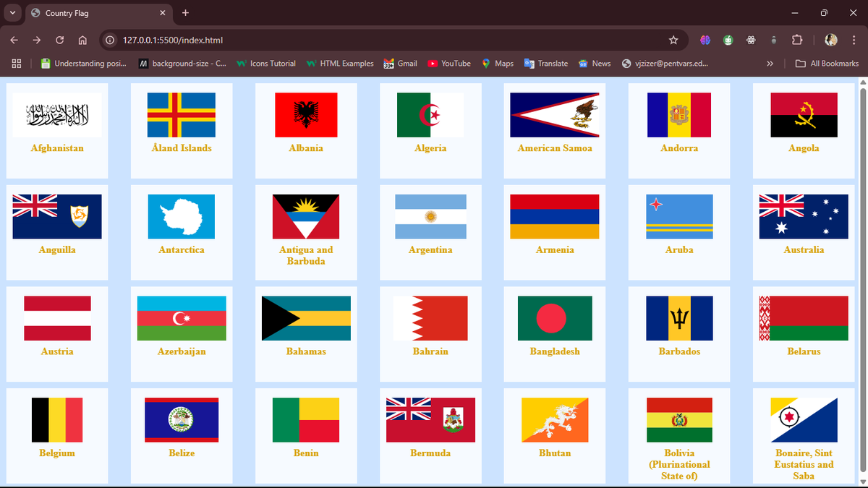
Task: Show hidden bookmarks with the chevron
Action: (x=770, y=64)
